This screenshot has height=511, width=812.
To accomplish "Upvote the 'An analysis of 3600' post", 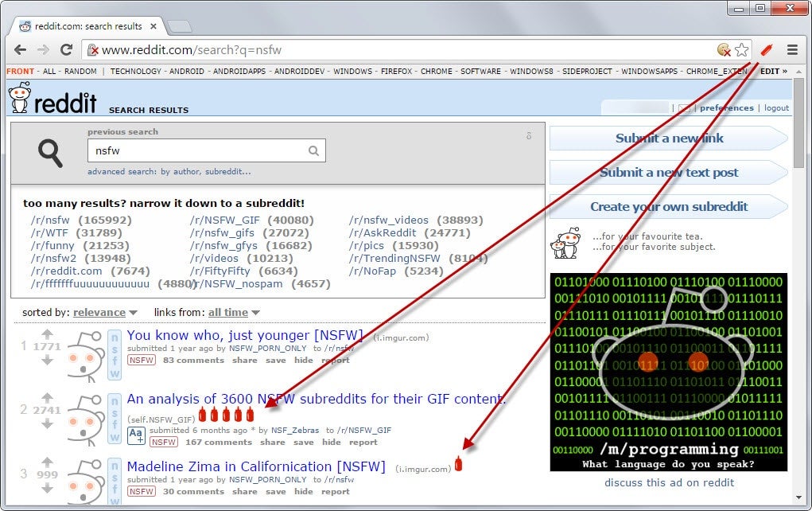I will point(47,398).
